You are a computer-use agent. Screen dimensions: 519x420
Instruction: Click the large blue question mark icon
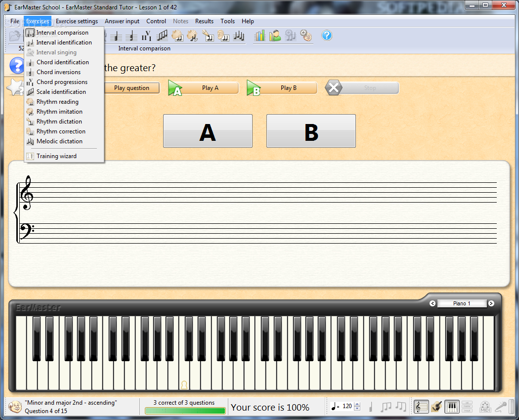pos(17,65)
